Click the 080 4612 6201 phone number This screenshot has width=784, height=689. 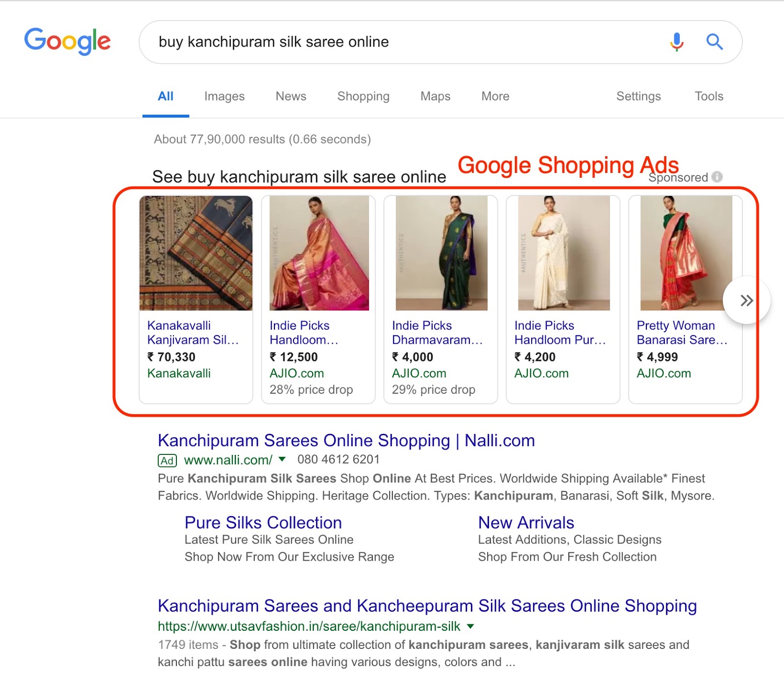click(x=339, y=459)
